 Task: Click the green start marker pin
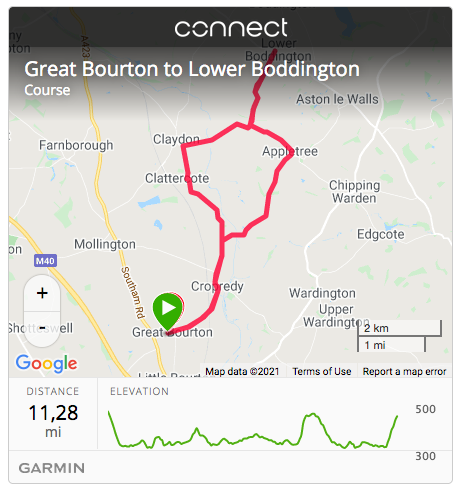pos(168,310)
